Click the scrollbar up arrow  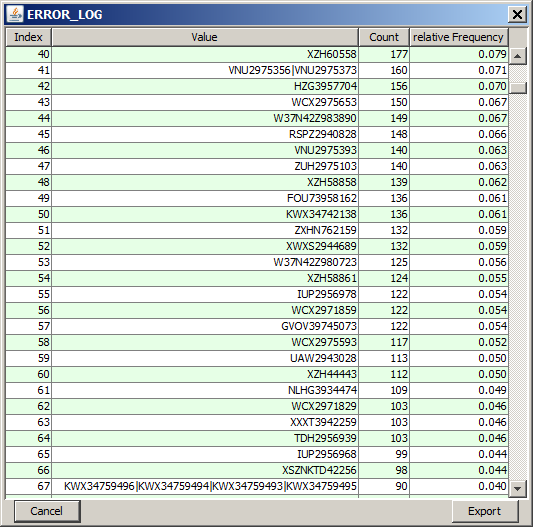tap(518, 55)
